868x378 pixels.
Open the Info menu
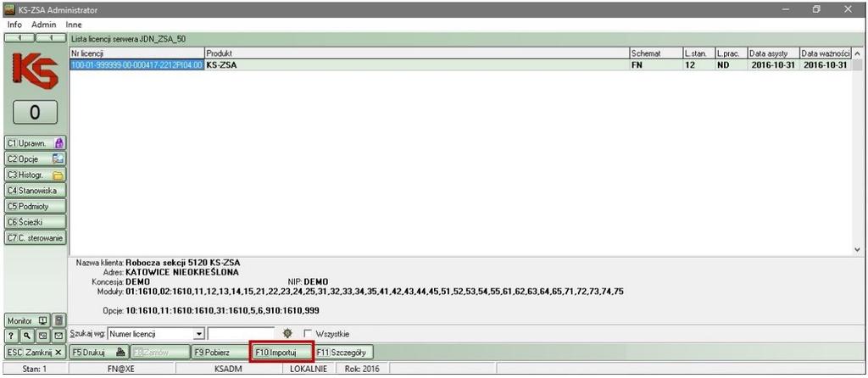[15, 25]
